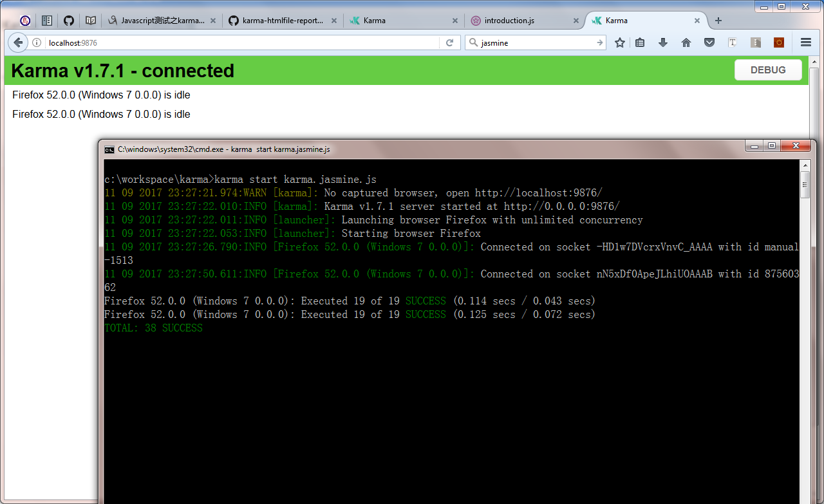Switch to the introduction.js tab
Image resolution: width=824 pixels, height=504 pixels.
[x=525, y=21]
